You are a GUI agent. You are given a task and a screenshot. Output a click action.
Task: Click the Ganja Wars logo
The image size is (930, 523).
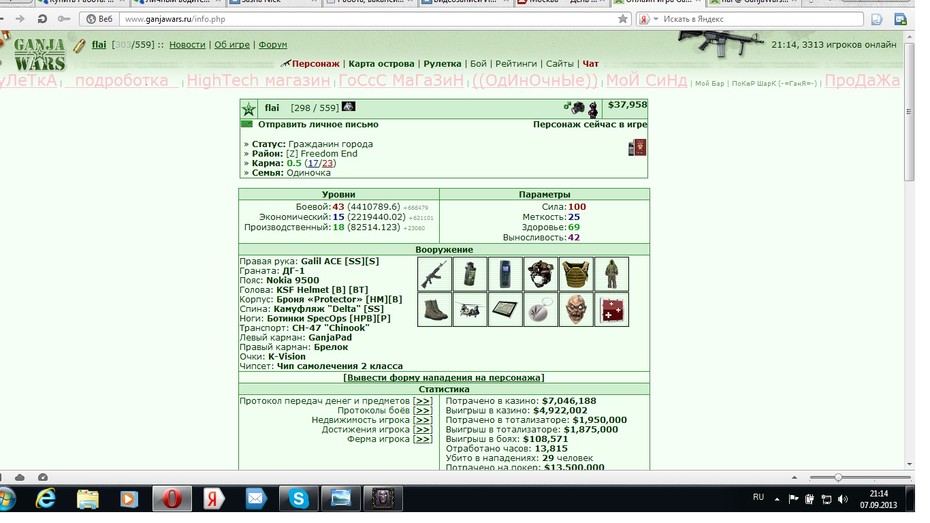coord(39,54)
